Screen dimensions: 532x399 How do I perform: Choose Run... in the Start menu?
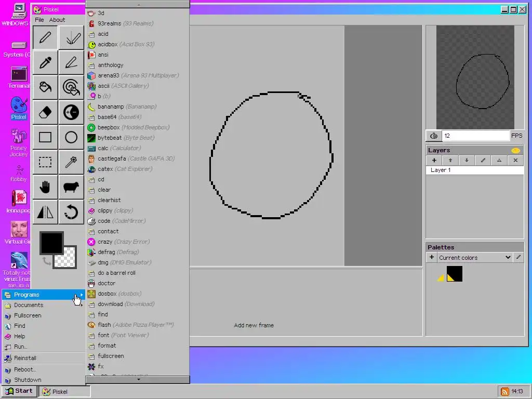44,347
